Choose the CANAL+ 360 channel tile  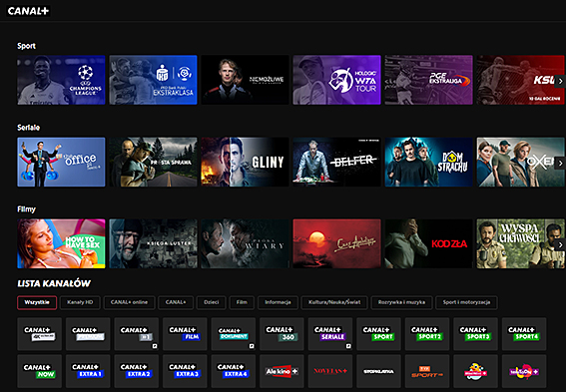point(282,334)
